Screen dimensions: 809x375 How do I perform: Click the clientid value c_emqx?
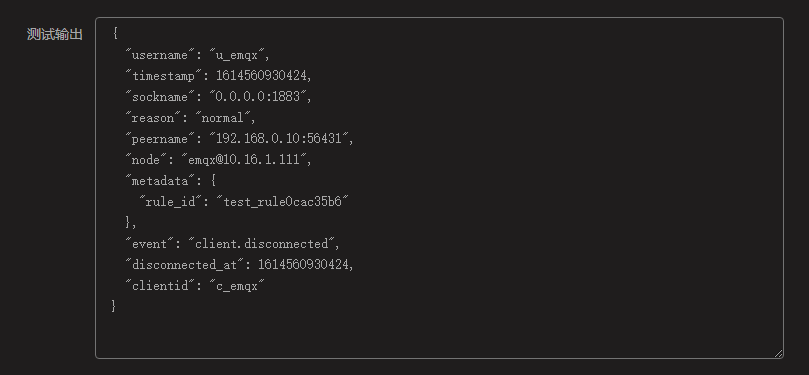[237, 285]
